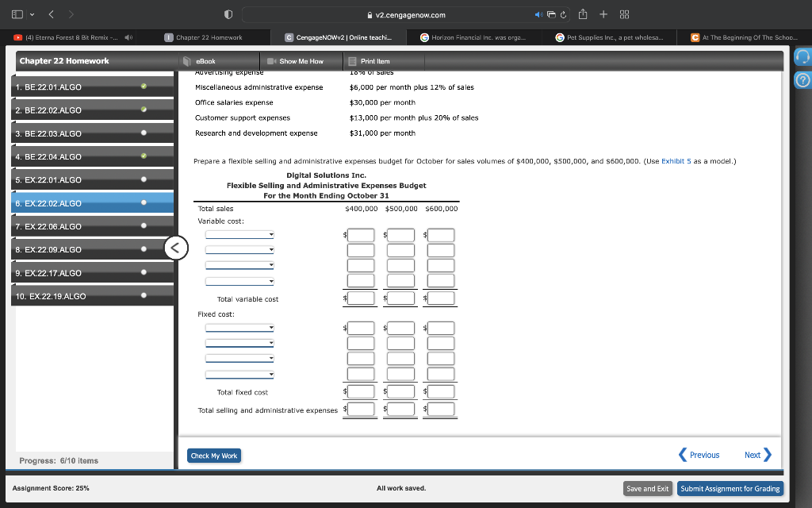Switch to the Horizon Financial Inc. tab
This screenshot has width=812, height=508.
(x=474, y=37)
